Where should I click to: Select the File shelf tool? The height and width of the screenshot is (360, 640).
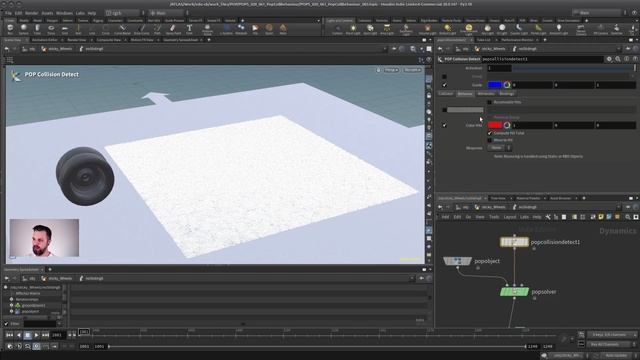pyautogui.click(x=255, y=29)
